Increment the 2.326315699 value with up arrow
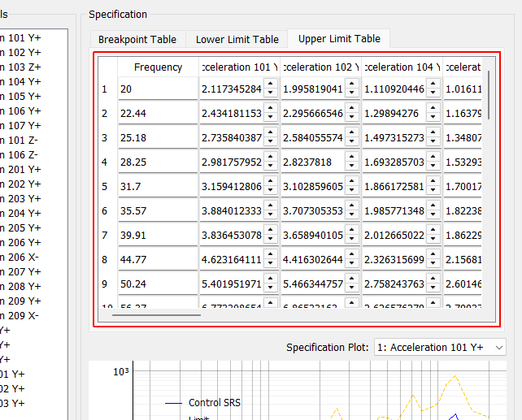This screenshot has width=522, height=420. point(433,254)
